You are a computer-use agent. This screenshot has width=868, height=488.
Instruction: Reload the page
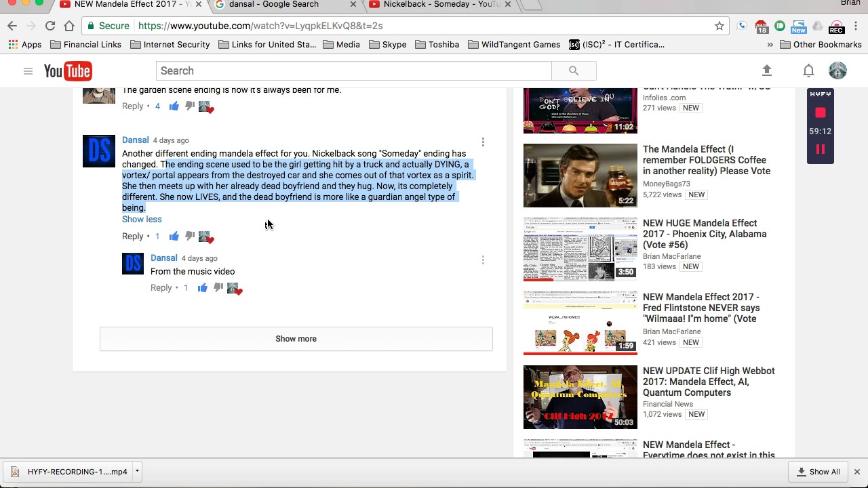click(x=50, y=26)
